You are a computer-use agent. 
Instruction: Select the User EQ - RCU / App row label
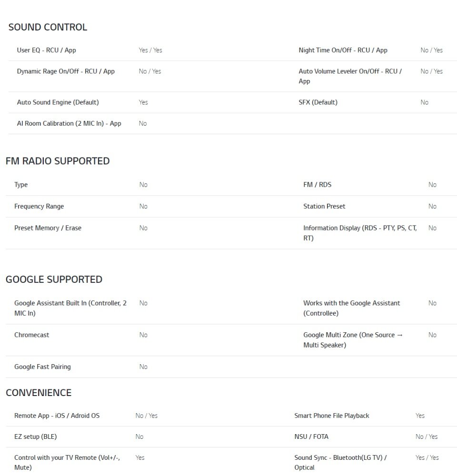click(x=47, y=50)
